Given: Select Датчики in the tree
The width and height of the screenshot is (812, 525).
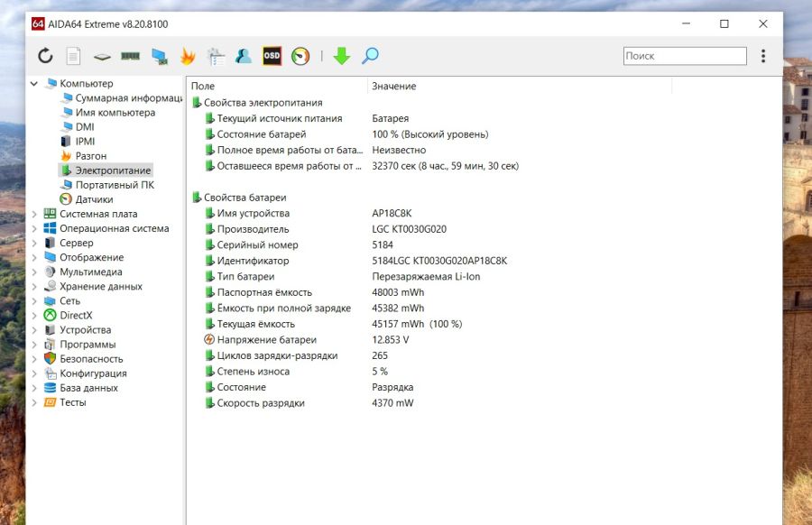Looking at the screenshot, I should click(x=94, y=199).
